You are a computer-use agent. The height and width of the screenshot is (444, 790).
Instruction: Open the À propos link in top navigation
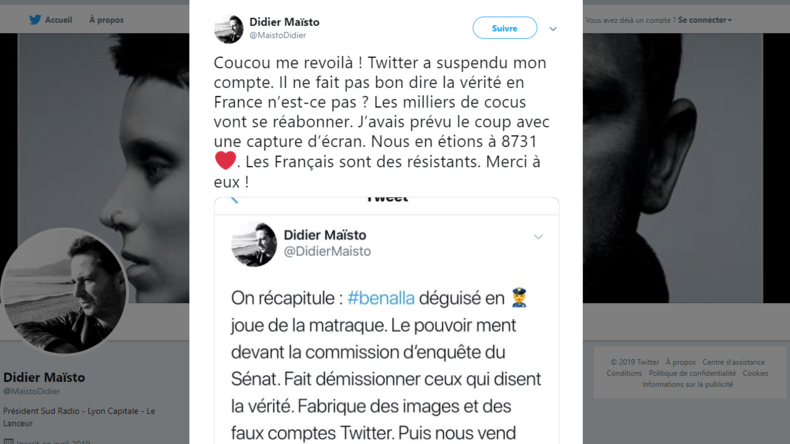(106, 19)
